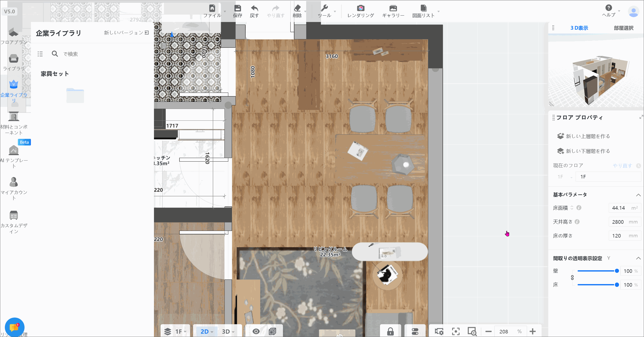
Task: Open the AI テンプレート sidebar item
Action: pyautogui.click(x=14, y=156)
